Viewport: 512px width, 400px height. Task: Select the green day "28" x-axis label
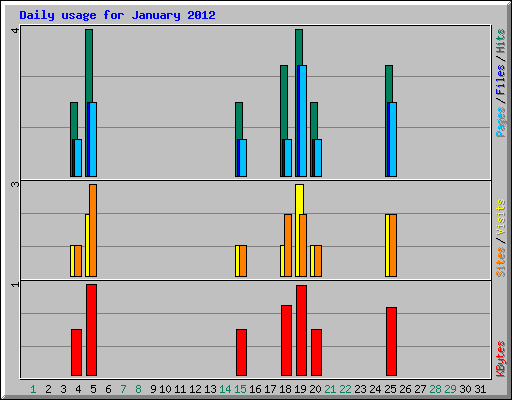(x=435, y=389)
